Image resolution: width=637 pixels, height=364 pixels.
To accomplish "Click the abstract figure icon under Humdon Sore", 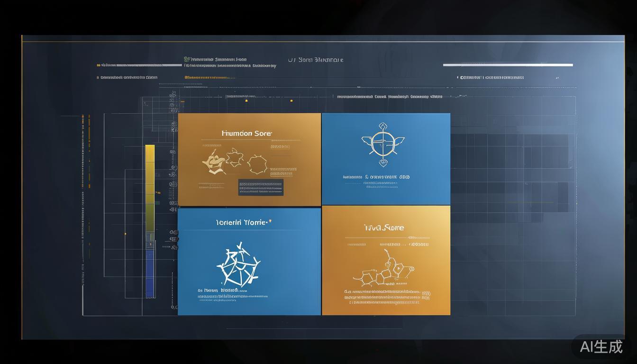I will (x=212, y=162).
